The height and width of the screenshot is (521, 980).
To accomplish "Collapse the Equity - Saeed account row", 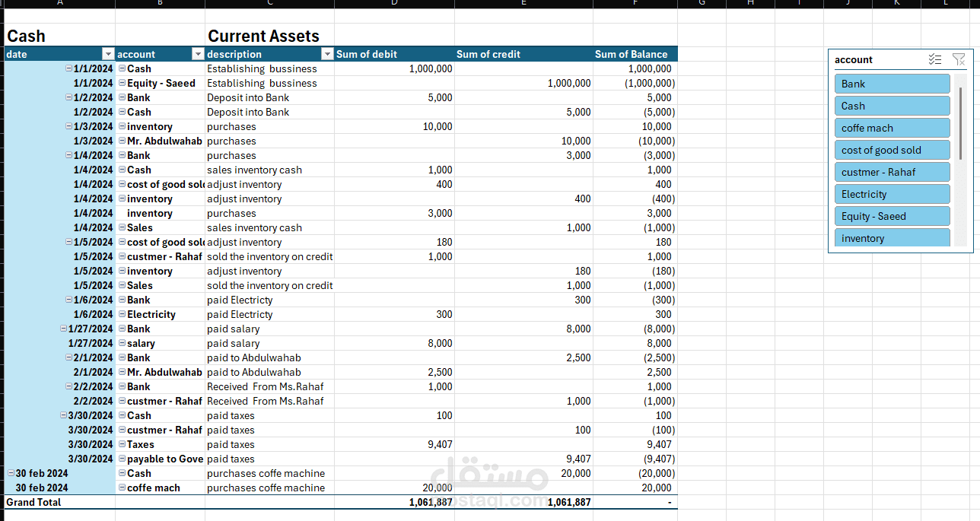I will [122, 83].
